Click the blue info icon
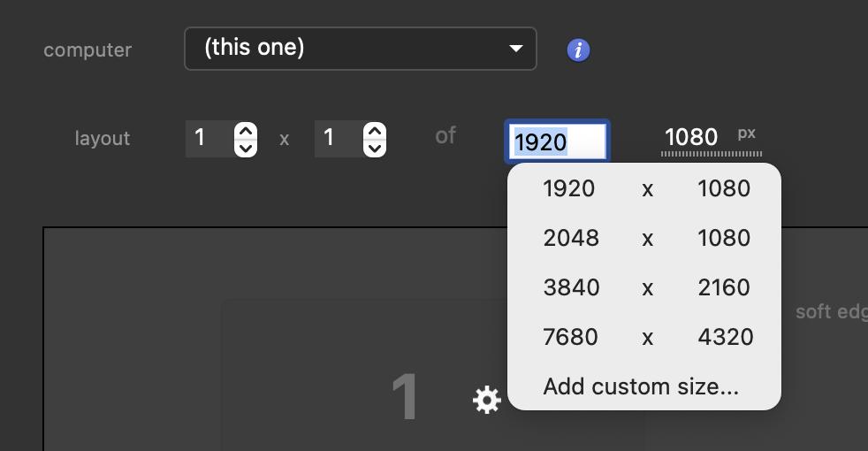This screenshot has width=868, height=451. 578,50
